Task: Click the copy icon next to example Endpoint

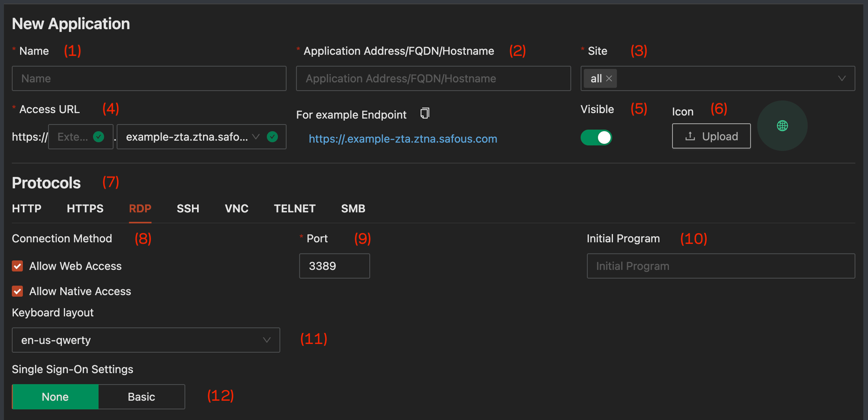Action: (425, 113)
